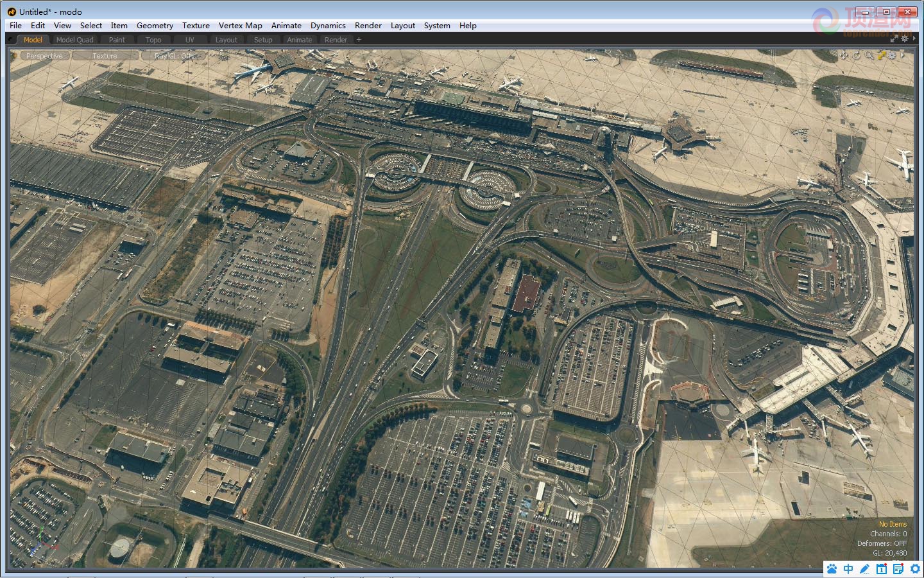924x578 pixels.
Task: Switch to the Render layout tab
Action: click(x=336, y=40)
